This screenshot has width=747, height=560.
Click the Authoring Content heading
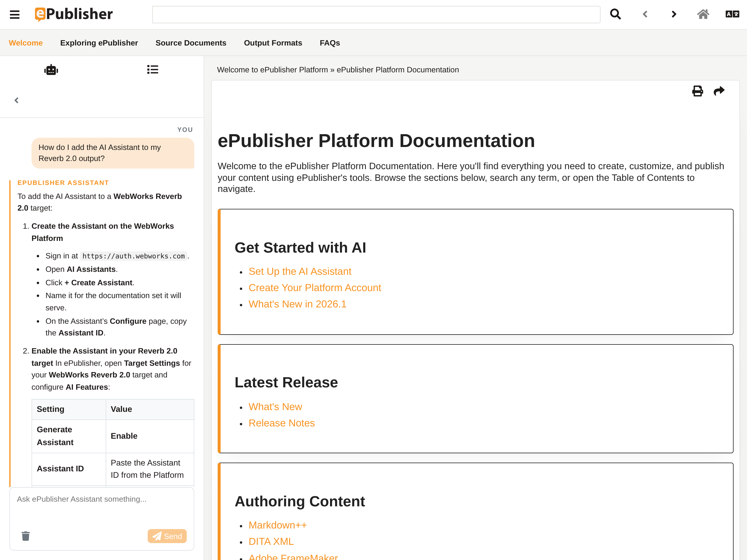point(300,501)
